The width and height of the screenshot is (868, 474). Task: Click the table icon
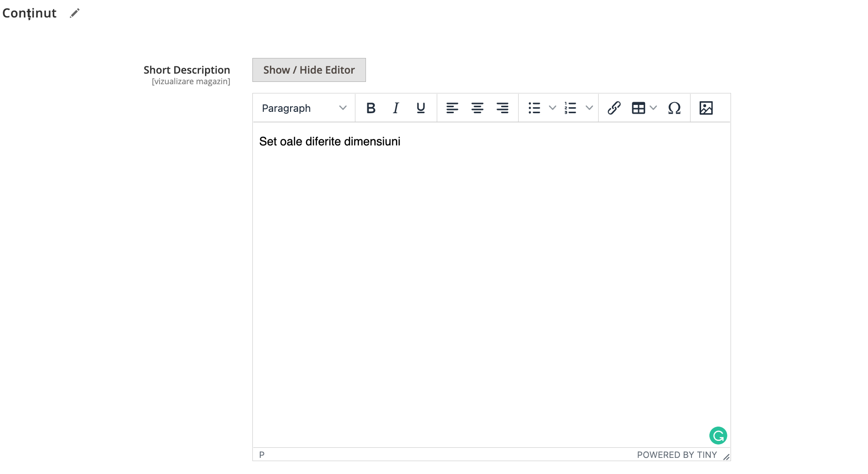coord(639,108)
